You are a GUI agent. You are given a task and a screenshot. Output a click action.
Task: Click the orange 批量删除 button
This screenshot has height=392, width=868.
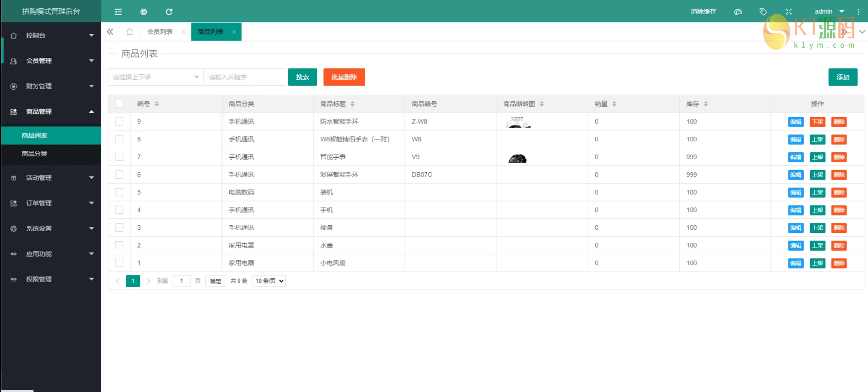[x=344, y=77]
